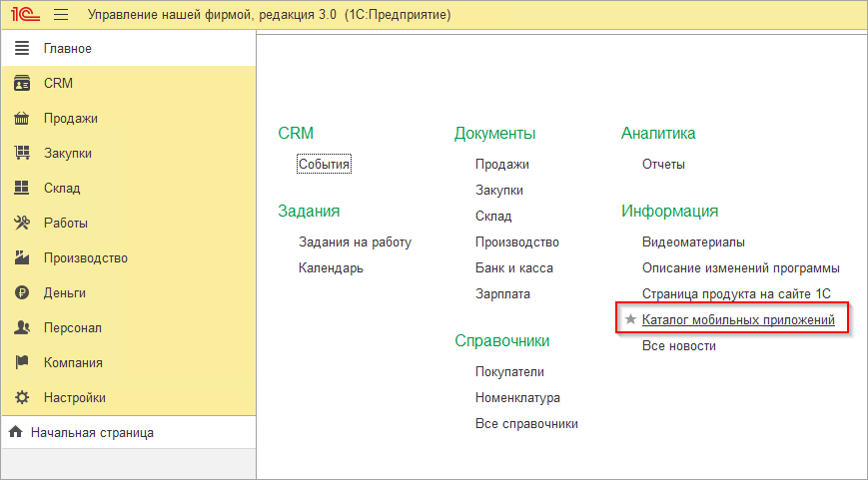
Task: Open the Компания section
Action: tap(129, 363)
